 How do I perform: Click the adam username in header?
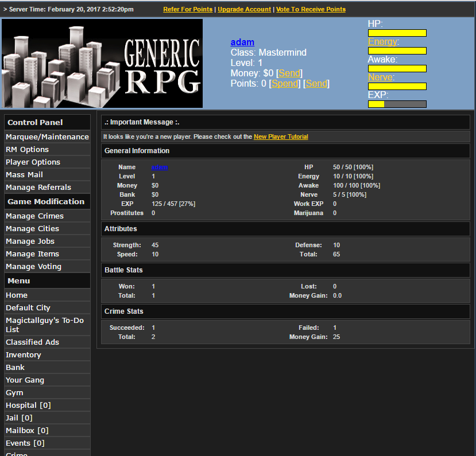pos(242,42)
